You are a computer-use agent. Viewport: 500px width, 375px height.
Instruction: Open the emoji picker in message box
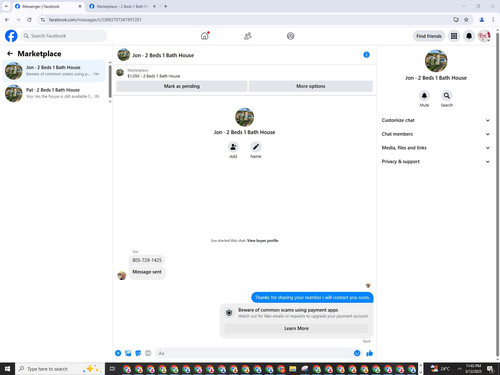(x=357, y=353)
